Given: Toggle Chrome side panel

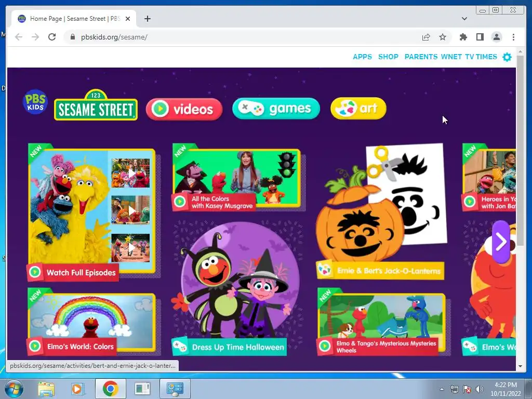Looking at the screenshot, I should (x=480, y=37).
